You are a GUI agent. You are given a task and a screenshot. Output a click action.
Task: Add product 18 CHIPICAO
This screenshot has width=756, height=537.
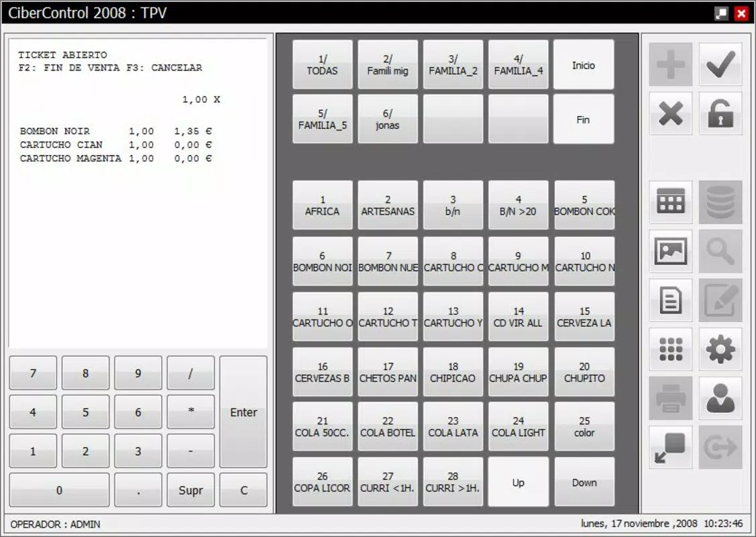tap(453, 372)
